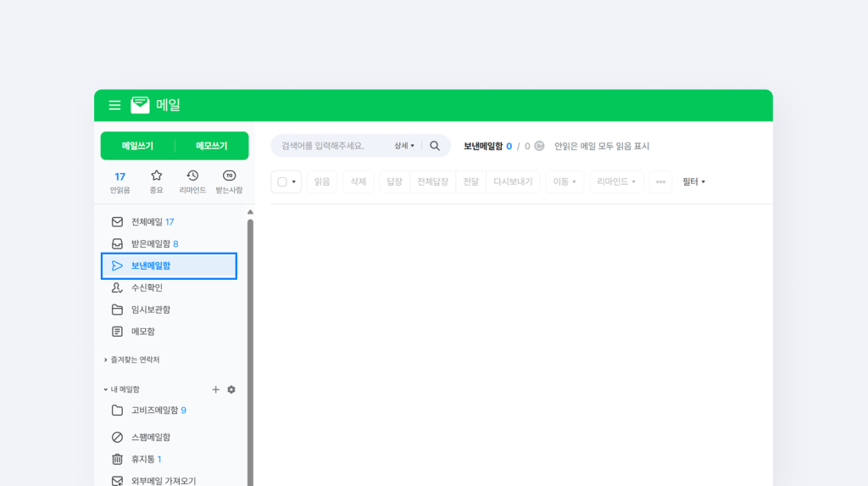Click the mail envelope logo icon
The height and width of the screenshot is (486, 868).
[x=140, y=104]
